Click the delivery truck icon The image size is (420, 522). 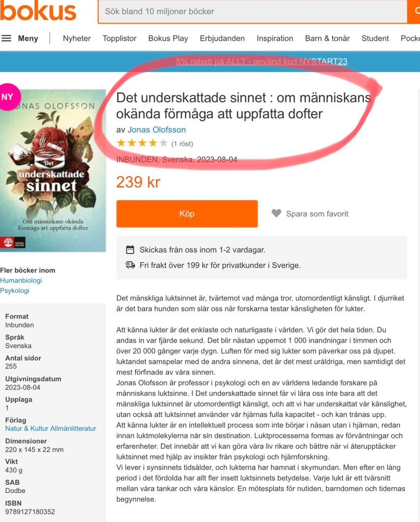coord(130,265)
